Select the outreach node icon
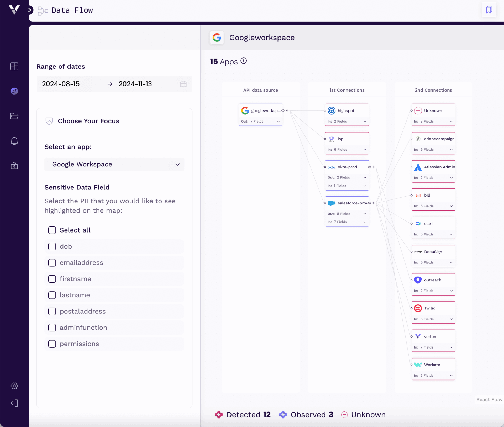Image resolution: width=504 pixels, height=427 pixels. coord(418,280)
